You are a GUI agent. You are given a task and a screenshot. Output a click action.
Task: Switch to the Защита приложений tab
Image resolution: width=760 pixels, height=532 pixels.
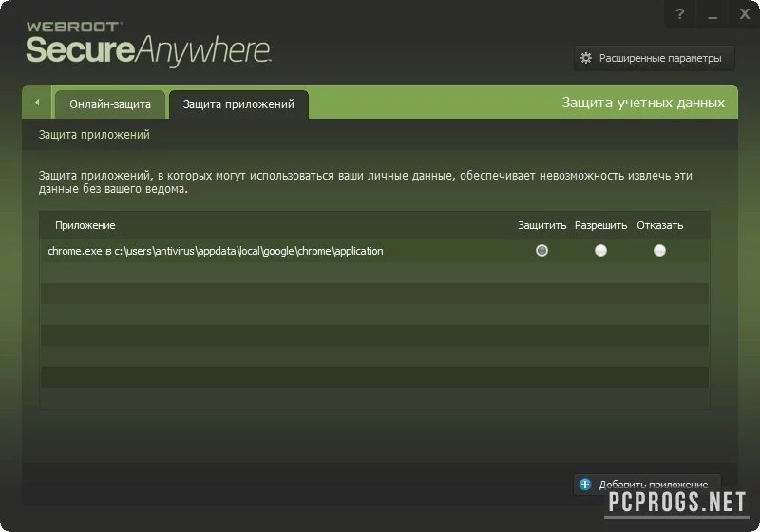click(x=238, y=104)
